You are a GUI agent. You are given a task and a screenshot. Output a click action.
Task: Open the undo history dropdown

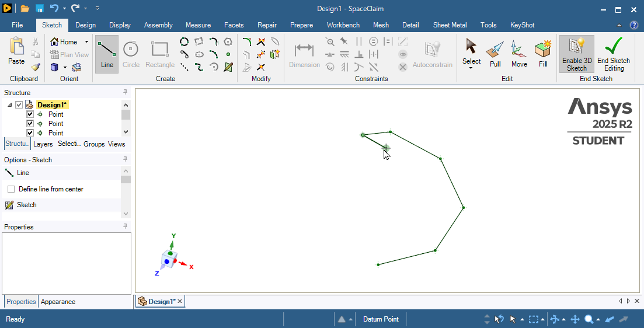64,8
